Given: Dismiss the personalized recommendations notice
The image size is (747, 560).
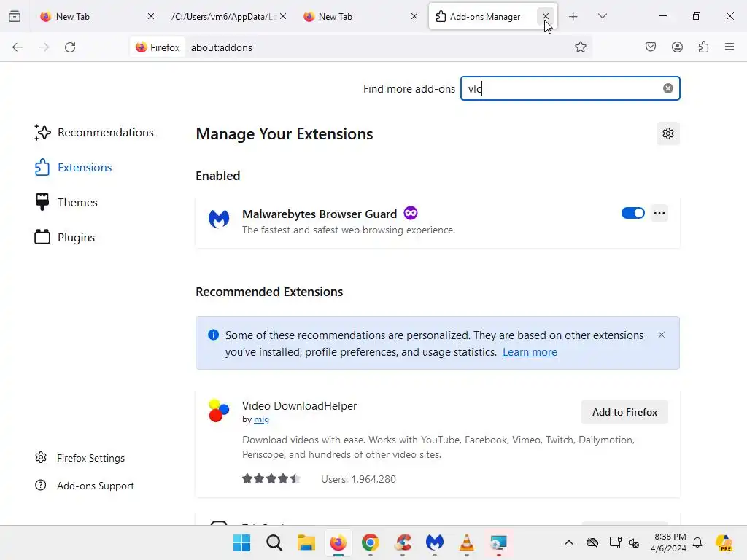Looking at the screenshot, I should click(x=661, y=335).
